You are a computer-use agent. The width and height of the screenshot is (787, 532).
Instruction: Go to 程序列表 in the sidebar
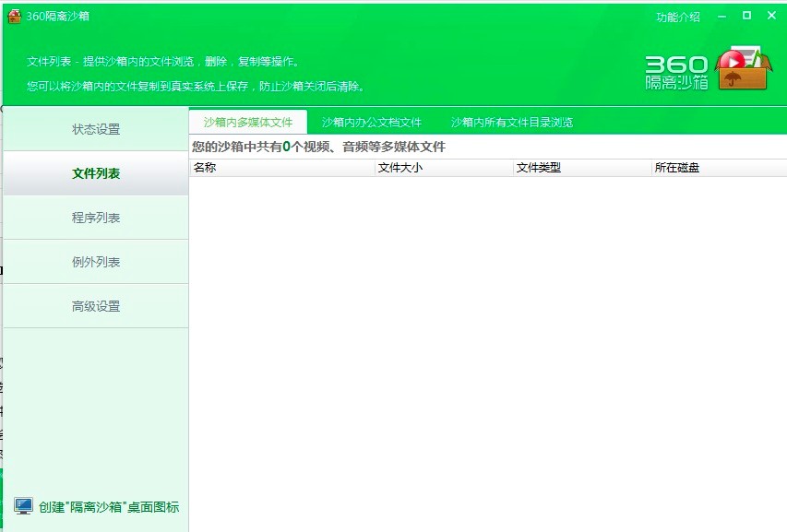point(96,218)
